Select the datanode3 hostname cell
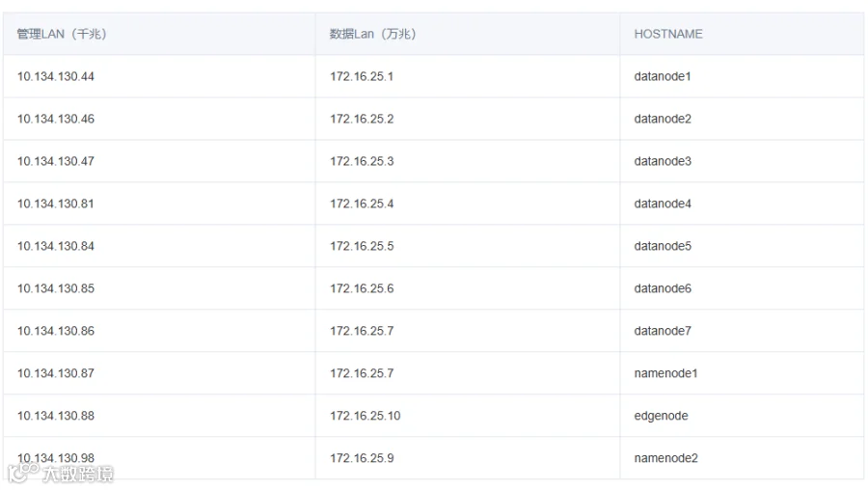 pos(742,161)
